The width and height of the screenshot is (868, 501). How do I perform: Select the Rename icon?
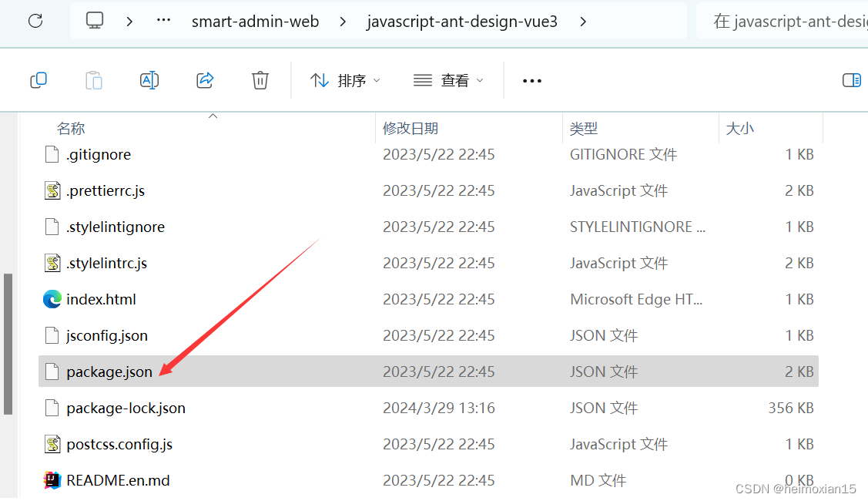coord(149,79)
